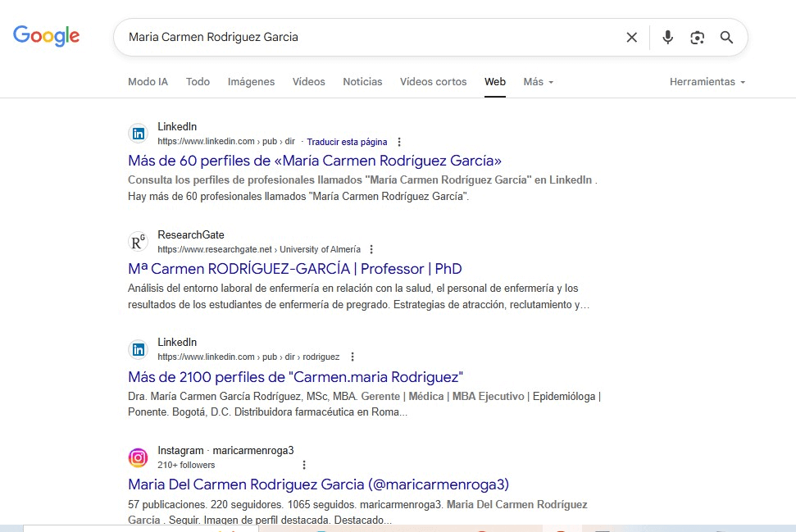Click Traducir esta página link
The height and width of the screenshot is (532, 796).
[347, 142]
